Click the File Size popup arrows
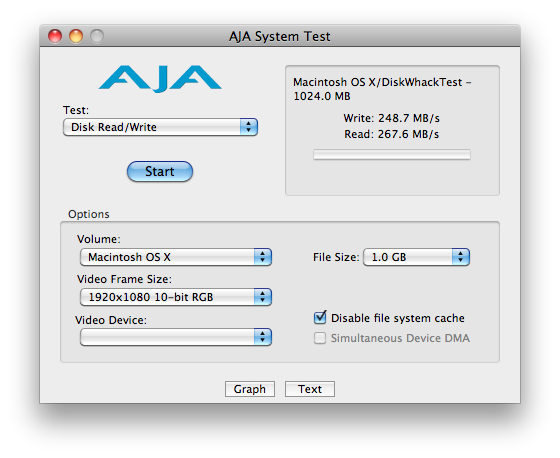560x458 pixels. [461, 257]
